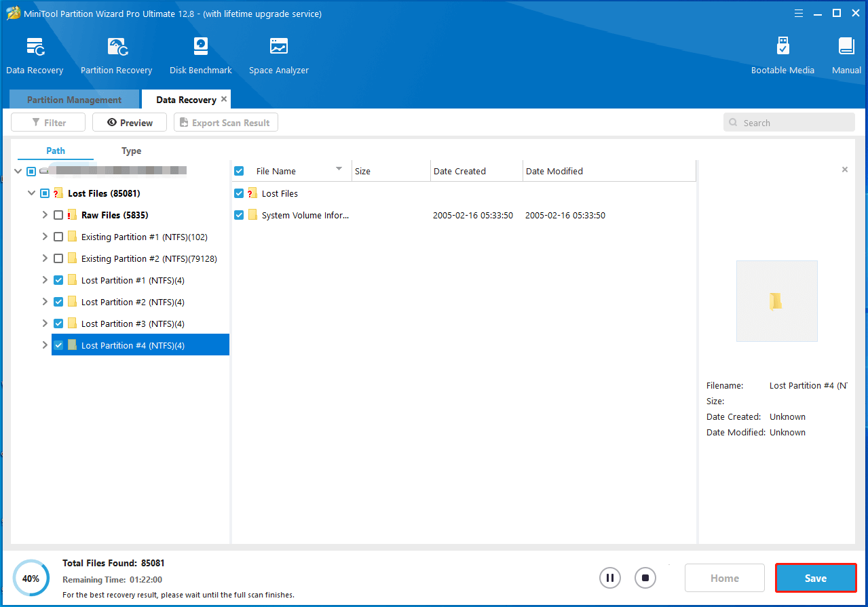This screenshot has width=868, height=607.
Task: Close the preview panel with X
Action: click(x=845, y=170)
